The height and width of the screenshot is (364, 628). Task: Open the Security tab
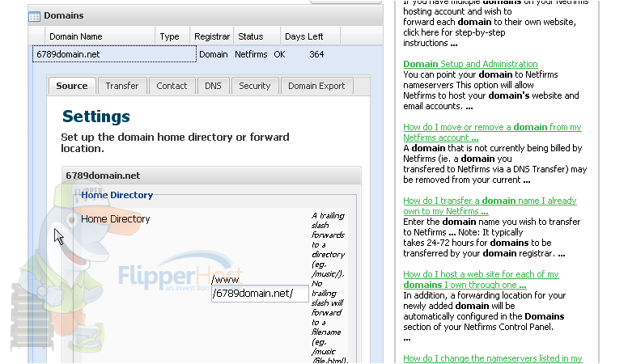tap(255, 86)
